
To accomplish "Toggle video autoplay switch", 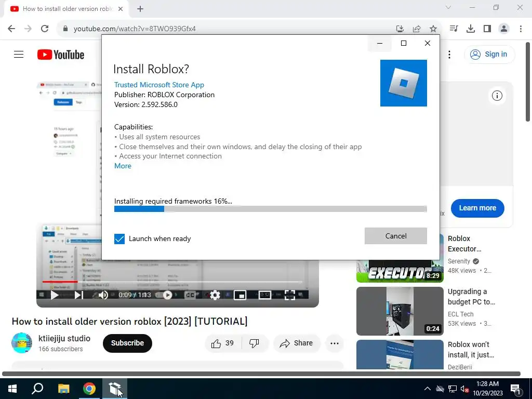I will pyautogui.click(x=164, y=295).
